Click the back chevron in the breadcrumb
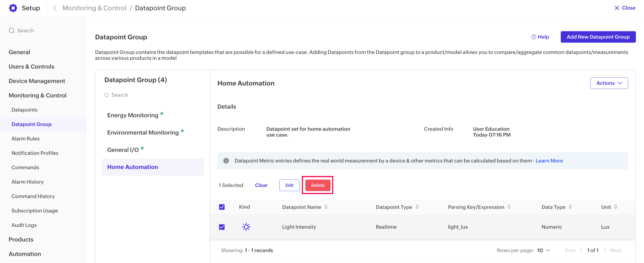The height and width of the screenshot is (263, 644). (55, 8)
